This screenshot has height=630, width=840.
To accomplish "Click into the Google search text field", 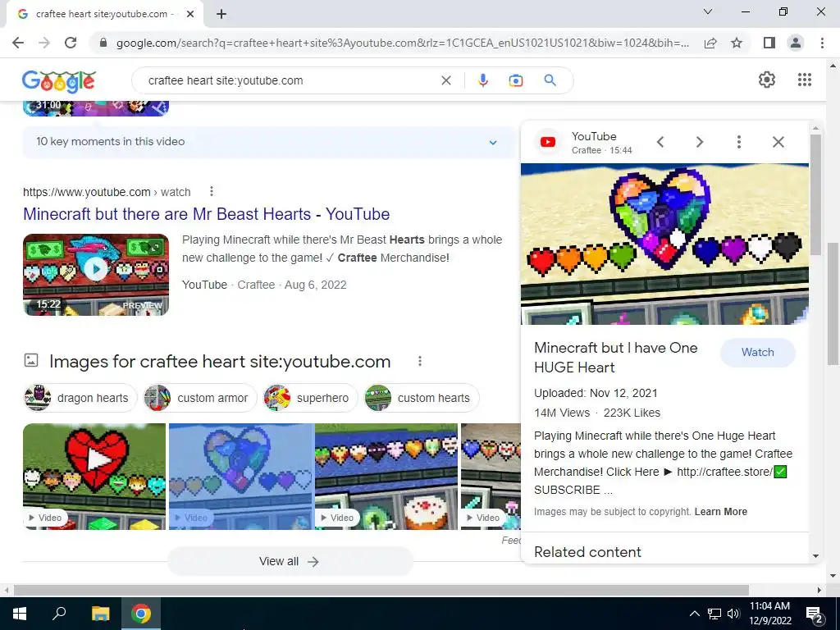I will [x=290, y=80].
